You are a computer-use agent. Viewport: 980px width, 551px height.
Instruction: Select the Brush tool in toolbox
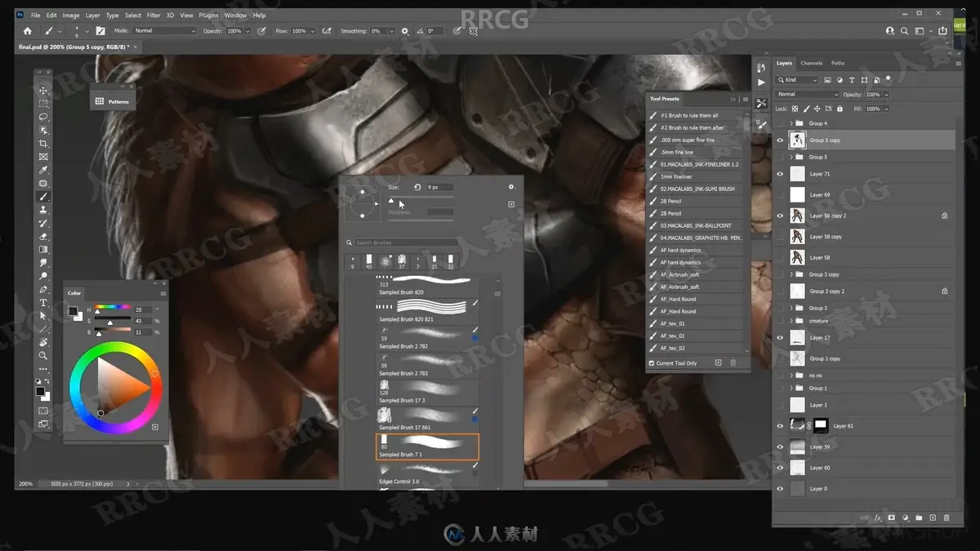click(x=44, y=197)
